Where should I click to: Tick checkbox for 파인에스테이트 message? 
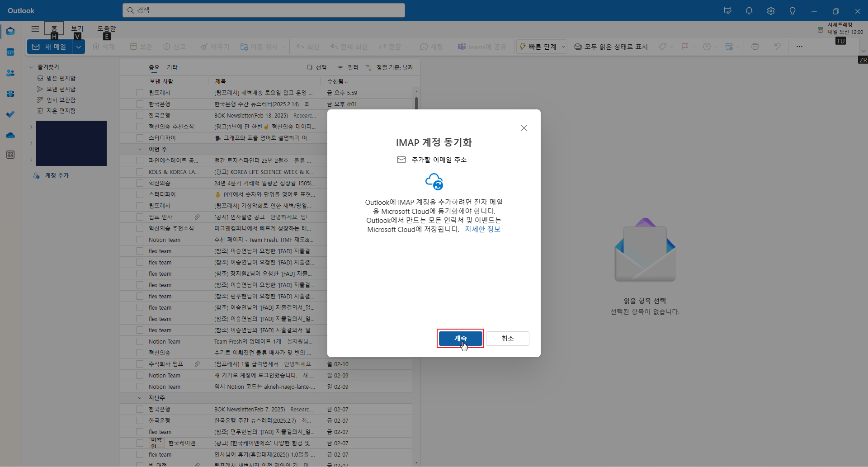(x=140, y=160)
